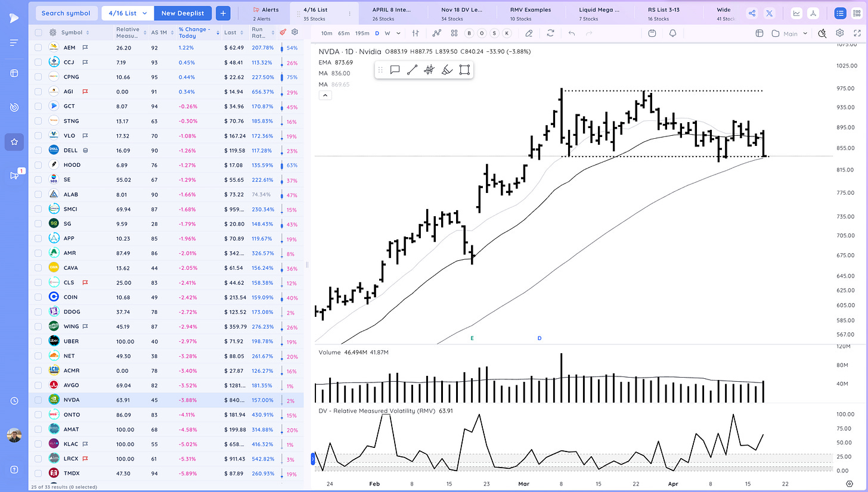Open the radar scan icon in sidebar
This screenshot has height=492, width=868.
point(14,107)
